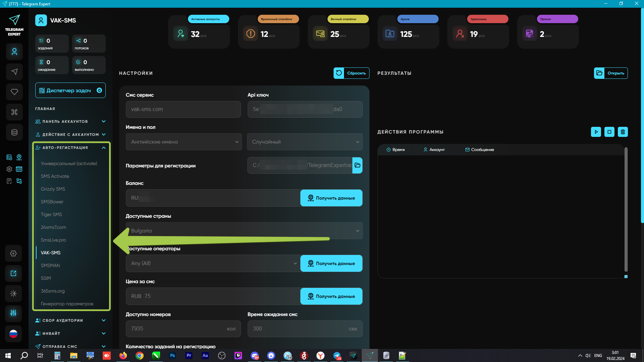
Task: Open the Active accounts card showing 32
Action: [x=199, y=32]
